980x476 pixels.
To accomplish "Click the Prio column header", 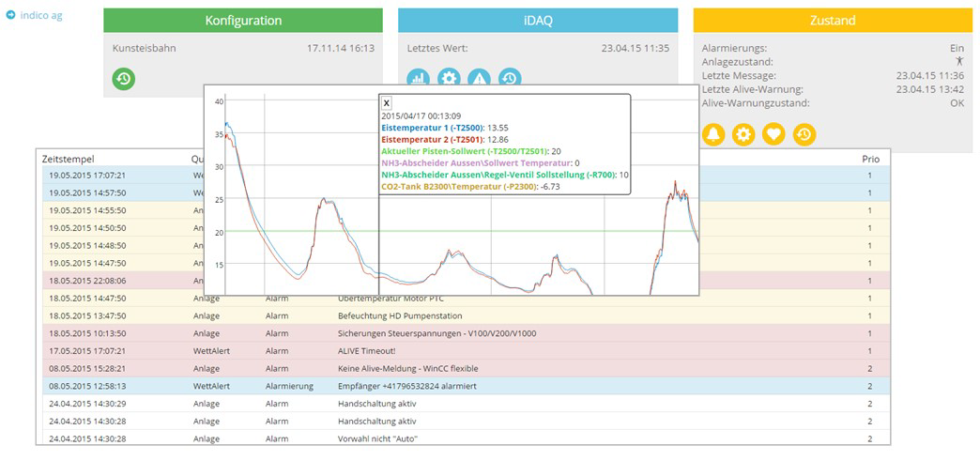I will 870,159.
